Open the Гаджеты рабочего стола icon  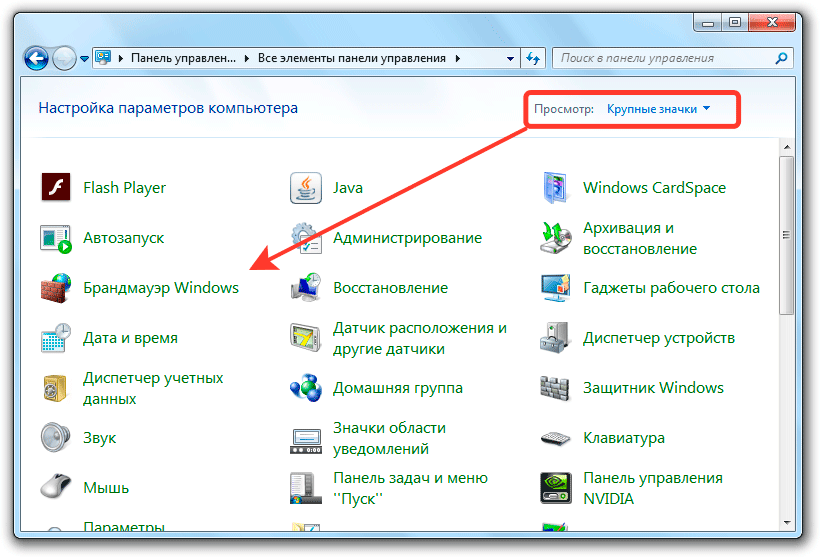(x=556, y=288)
